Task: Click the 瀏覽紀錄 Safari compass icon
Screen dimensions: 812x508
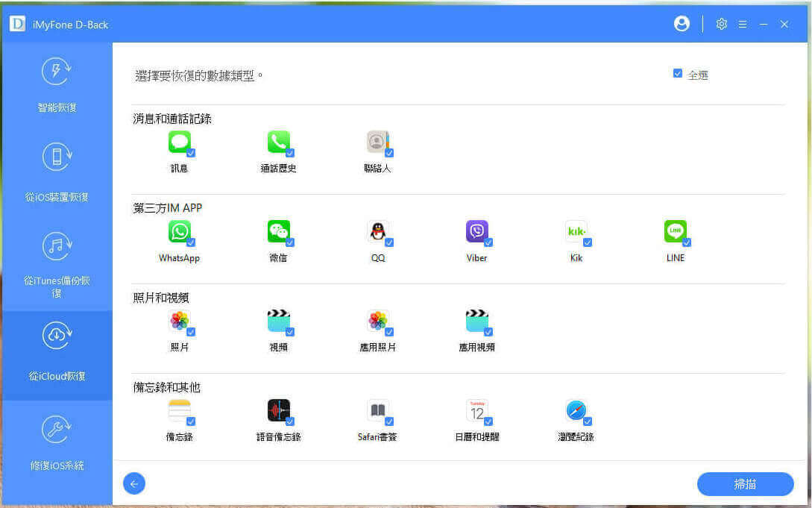Action: tap(576, 410)
